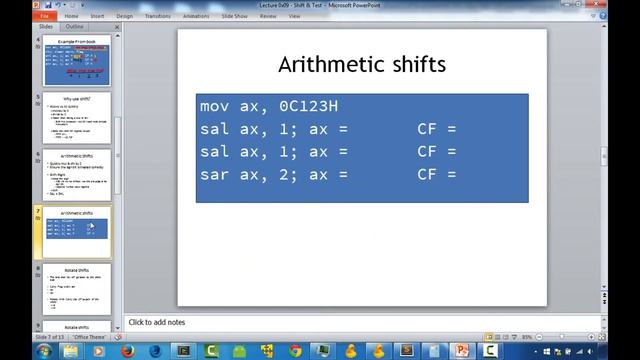640x360 pixels.
Task: Open Google Chrome from the taskbar
Action: pyautogui.click(x=295, y=351)
